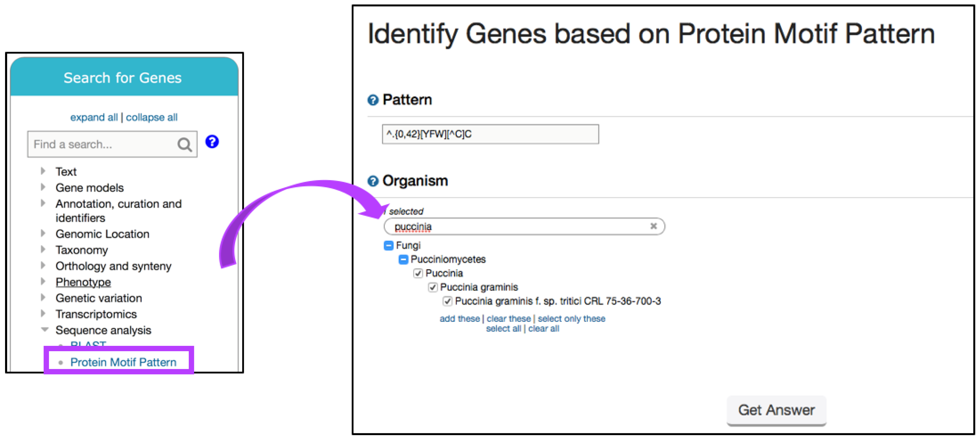
Task: Collapse the Sequence analysis category
Action: pyautogui.click(x=45, y=330)
